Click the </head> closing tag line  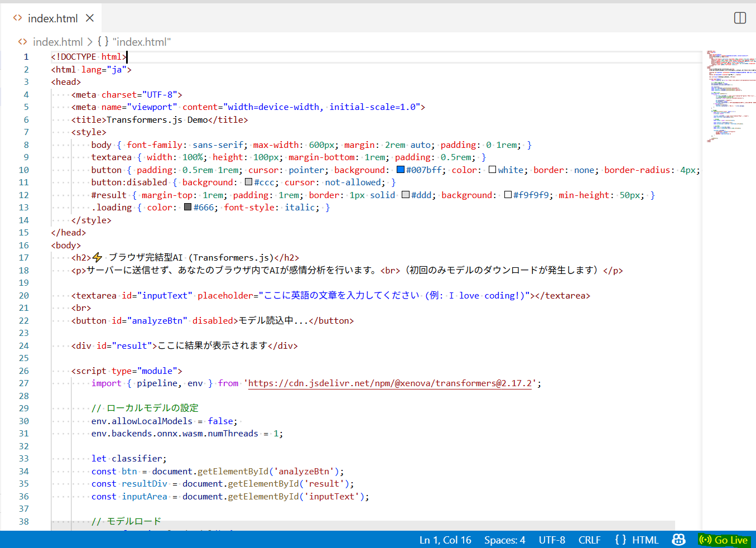[69, 233]
